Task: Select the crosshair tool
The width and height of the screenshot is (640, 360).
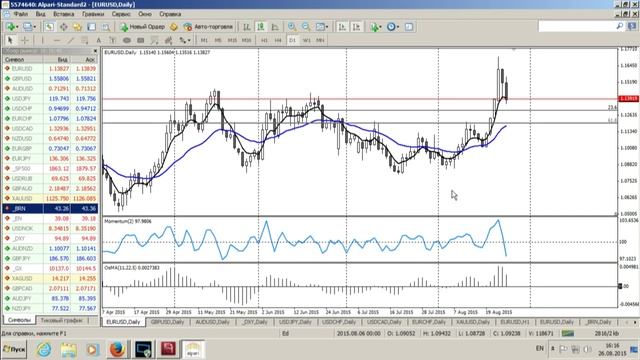Action: [x=24, y=40]
